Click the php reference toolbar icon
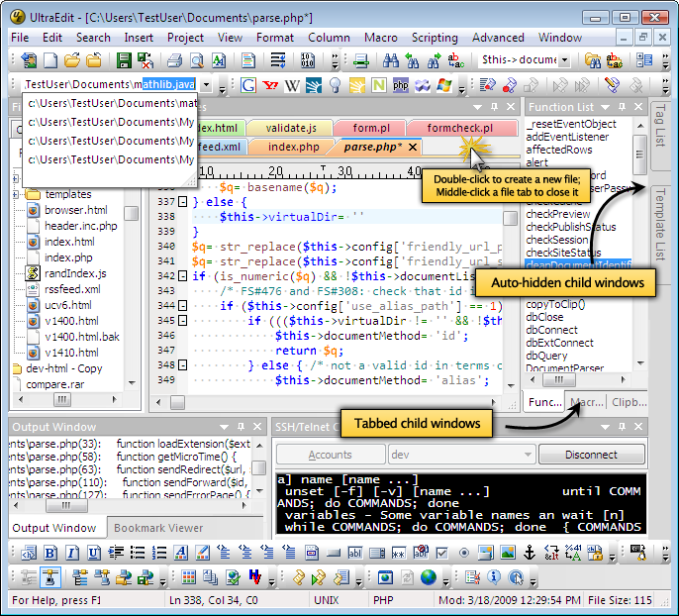The width and height of the screenshot is (679, 616). point(401,86)
